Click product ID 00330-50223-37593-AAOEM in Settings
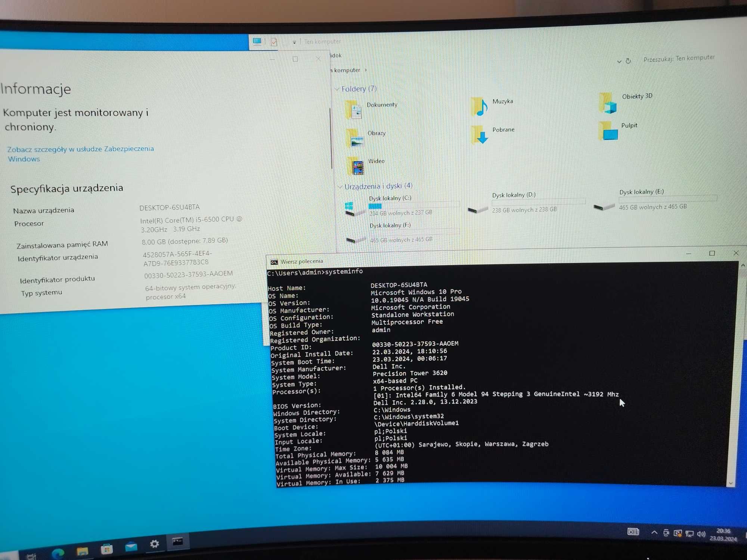The width and height of the screenshot is (747, 560). click(188, 274)
